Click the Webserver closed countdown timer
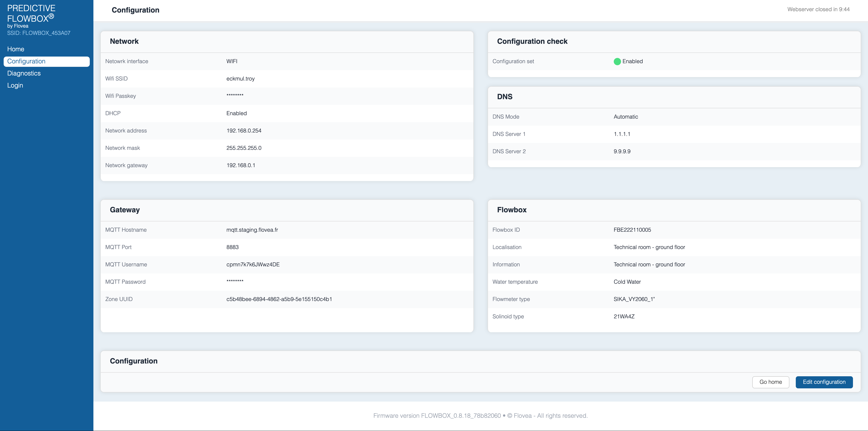The height and width of the screenshot is (431, 868). [x=819, y=9]
